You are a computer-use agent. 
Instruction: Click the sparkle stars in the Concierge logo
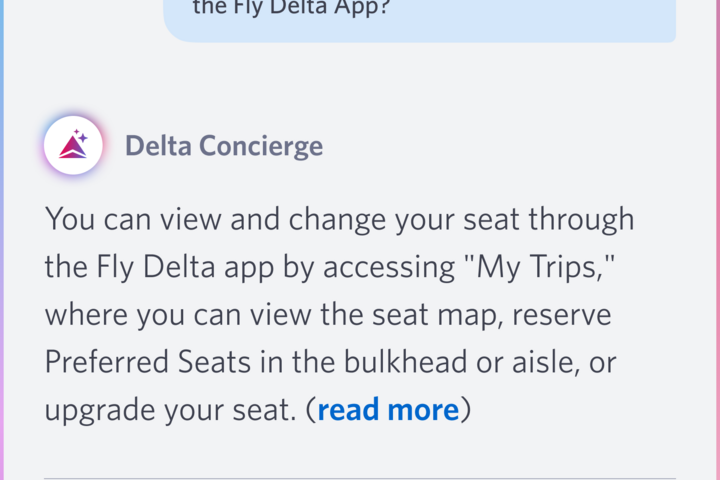(81, 135)
